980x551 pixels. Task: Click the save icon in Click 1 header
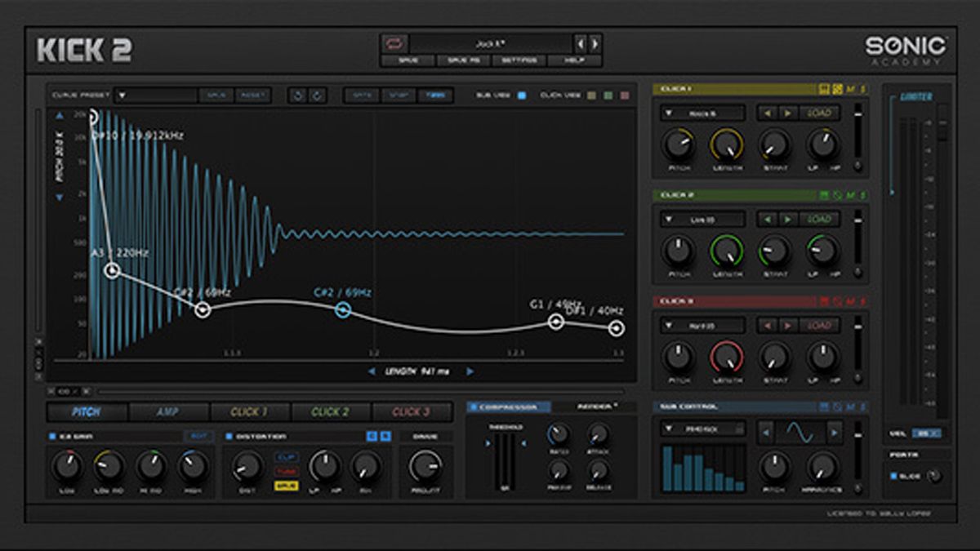(823, 88)
